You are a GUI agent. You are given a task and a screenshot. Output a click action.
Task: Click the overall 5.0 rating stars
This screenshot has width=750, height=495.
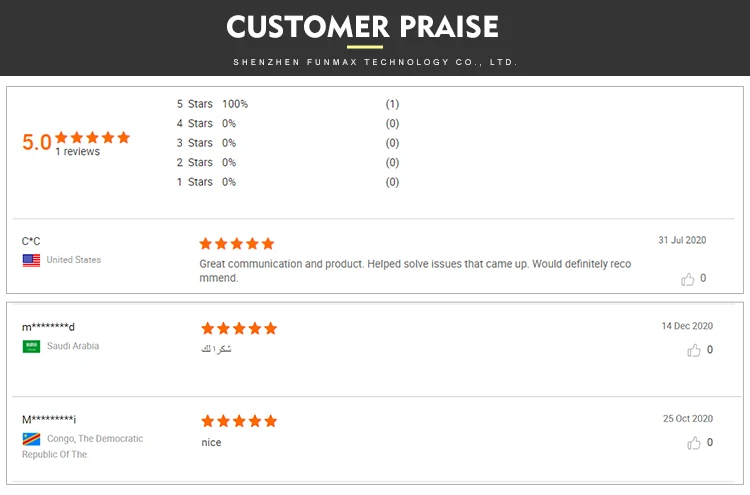[x=92, y=138]
